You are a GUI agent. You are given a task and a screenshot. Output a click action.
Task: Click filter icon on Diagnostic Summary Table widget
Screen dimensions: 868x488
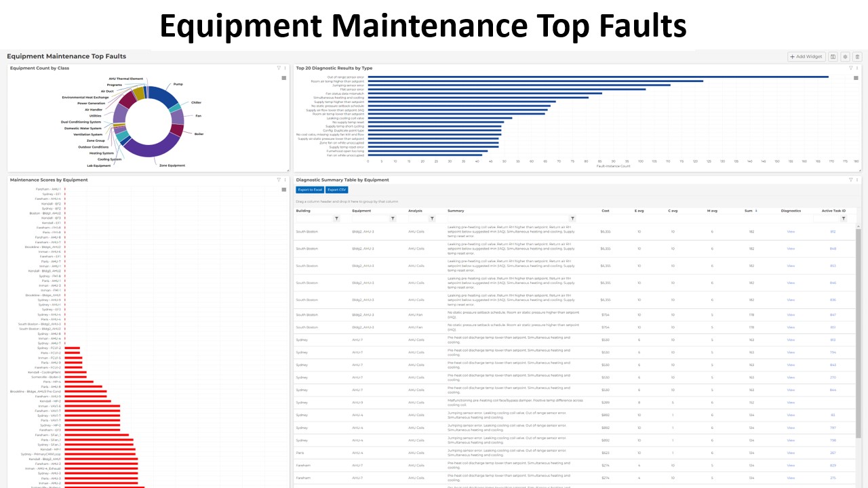tap(850, 180)
